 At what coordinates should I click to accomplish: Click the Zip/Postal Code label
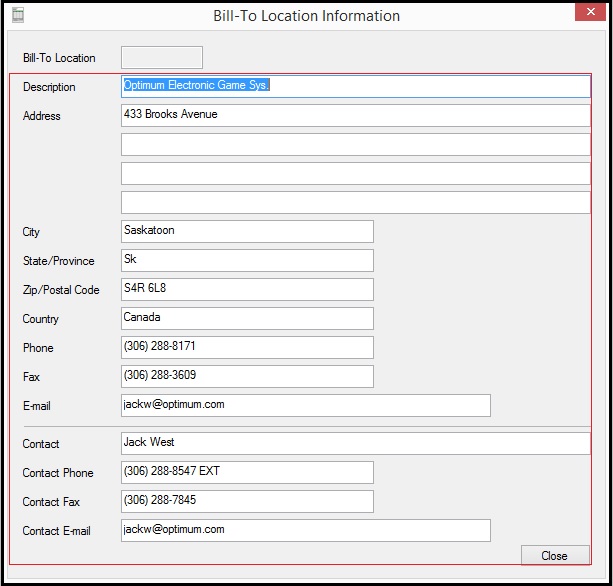(x=61, y=290)
